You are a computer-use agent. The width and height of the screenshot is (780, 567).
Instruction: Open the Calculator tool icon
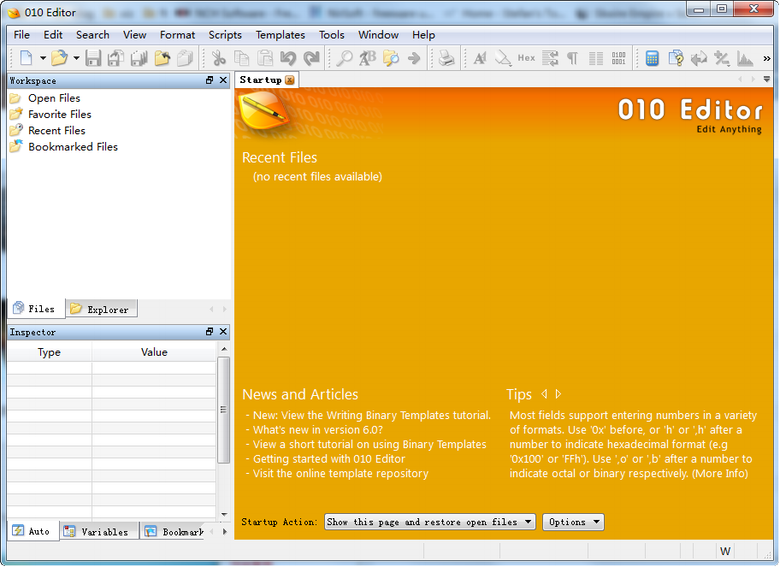[652, 59]
